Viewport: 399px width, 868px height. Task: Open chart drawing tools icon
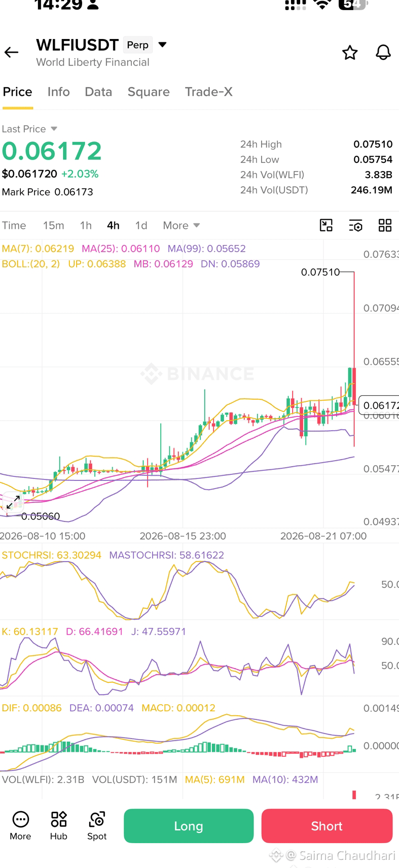click(x=326, y=225)
